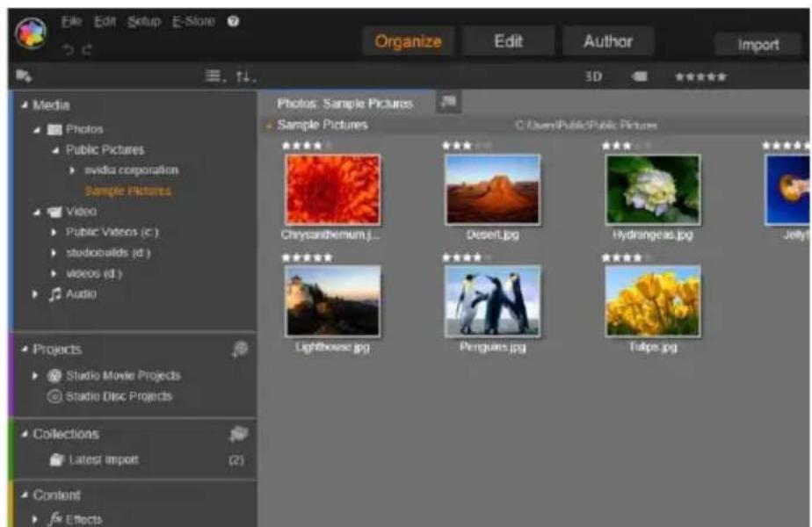Select Sample Pictures in the tree
812x527 pixels.
[x=127, y=191]
